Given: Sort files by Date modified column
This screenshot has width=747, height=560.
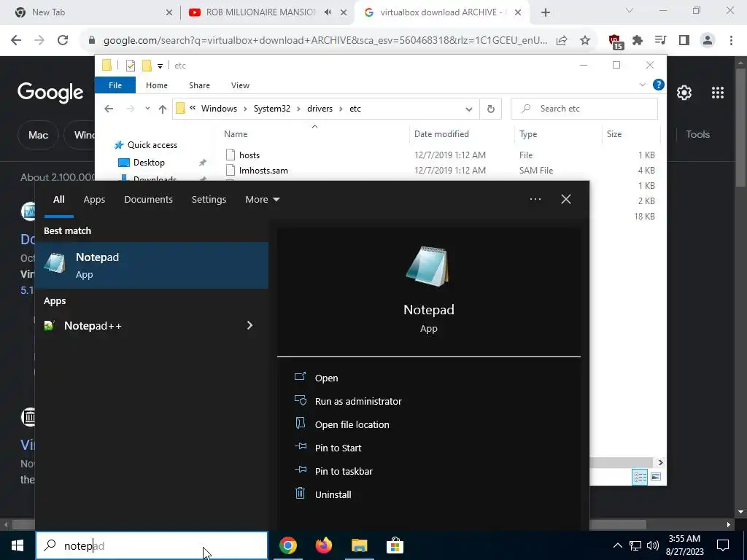Looking at the screenshot, I should point(441,134).
